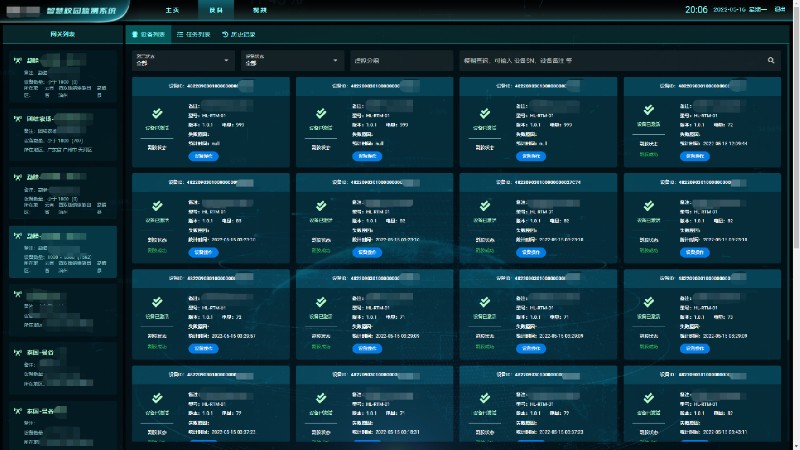The image size is (800, 450).
Task: Click checkmark icon on card with time 00:27:22
Action: [x=157, y=398]
